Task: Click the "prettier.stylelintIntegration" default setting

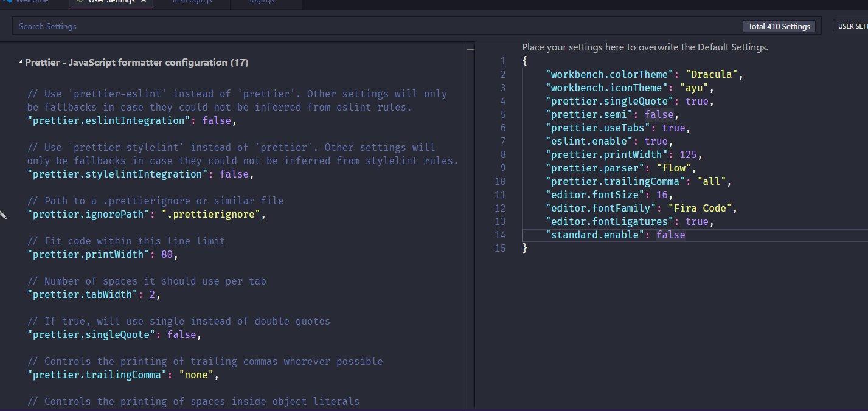Action: tap(141, 174)
